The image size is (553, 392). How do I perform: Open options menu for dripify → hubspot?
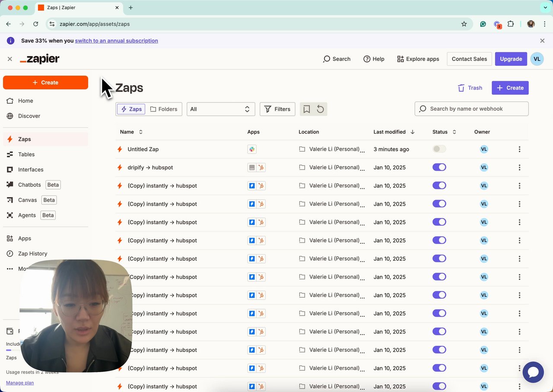[x=519, y=167]
